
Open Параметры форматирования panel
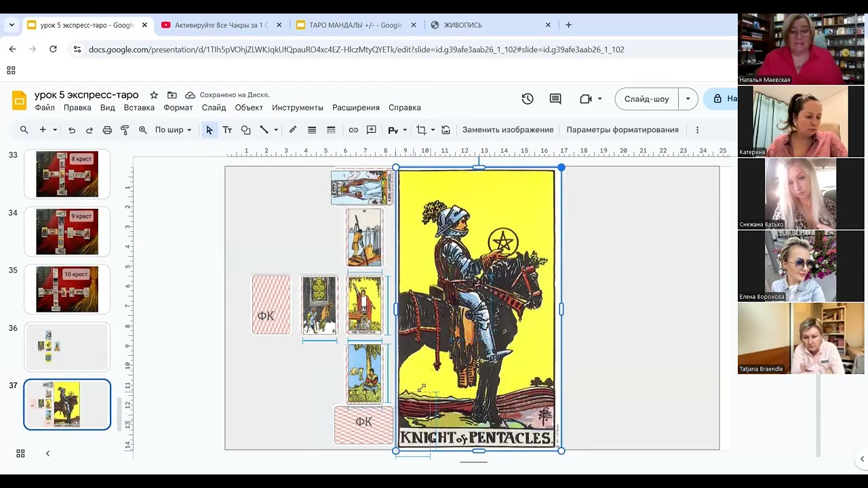tap(623, 130)
